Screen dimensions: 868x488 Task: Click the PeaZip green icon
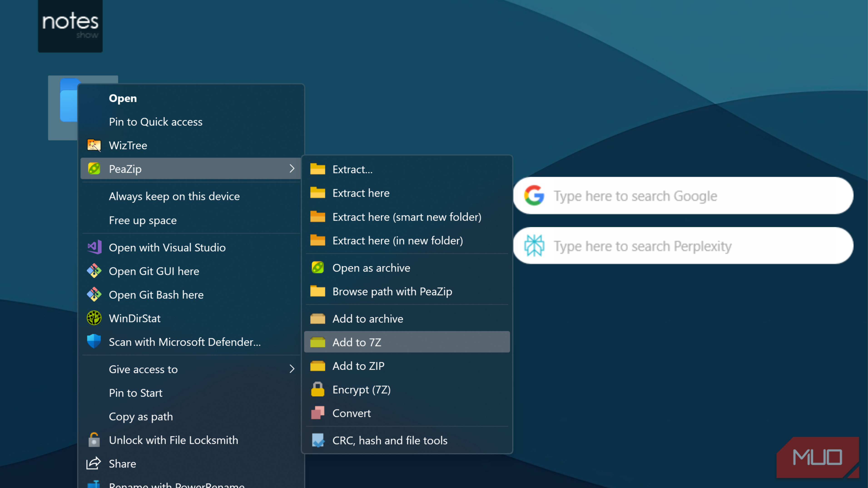[94, 169]
